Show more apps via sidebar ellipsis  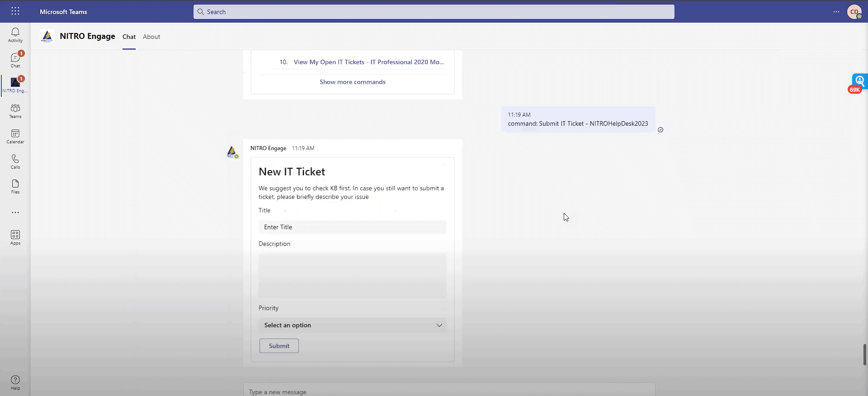[15, 212]
